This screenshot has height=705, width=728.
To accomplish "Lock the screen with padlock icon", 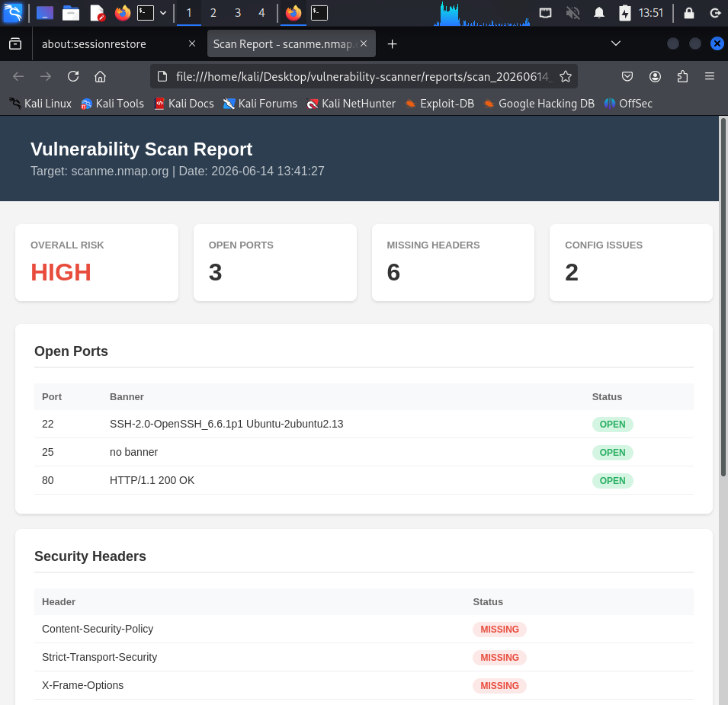I will point(689,12).
